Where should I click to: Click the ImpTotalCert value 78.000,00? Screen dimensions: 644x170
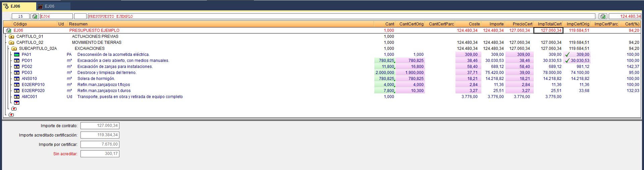point(552,73)
